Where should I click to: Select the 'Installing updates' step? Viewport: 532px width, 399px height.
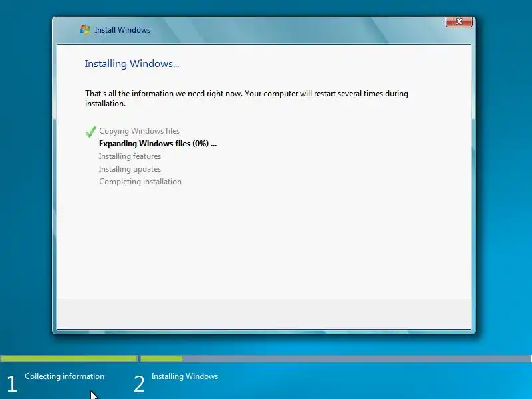pyautogui.click(x=130, y=169)
